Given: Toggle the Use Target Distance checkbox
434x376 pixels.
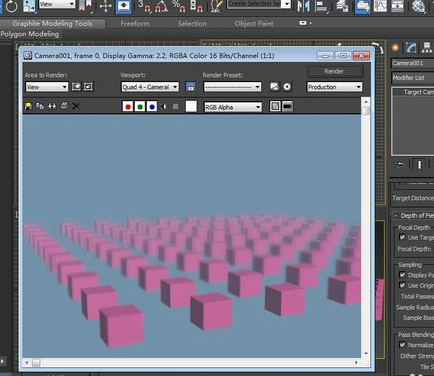Looking at the screenshot, I should pos(402,237).
